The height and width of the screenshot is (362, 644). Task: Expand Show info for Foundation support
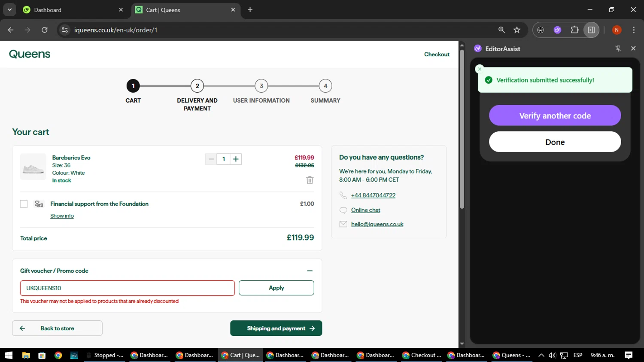[62, 216]
